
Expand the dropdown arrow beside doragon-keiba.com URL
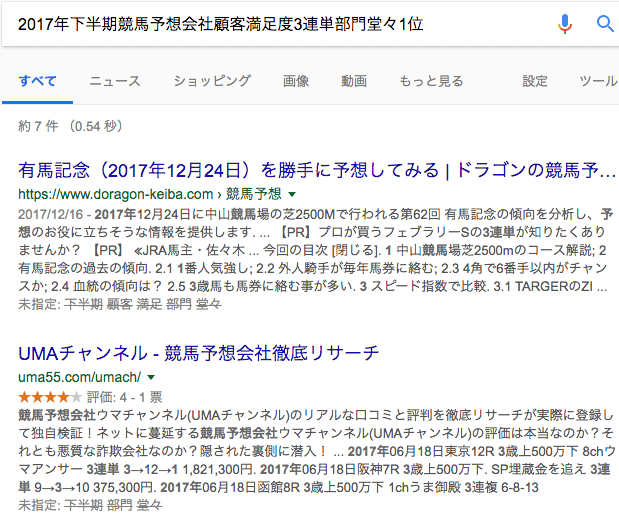[292, 194]
